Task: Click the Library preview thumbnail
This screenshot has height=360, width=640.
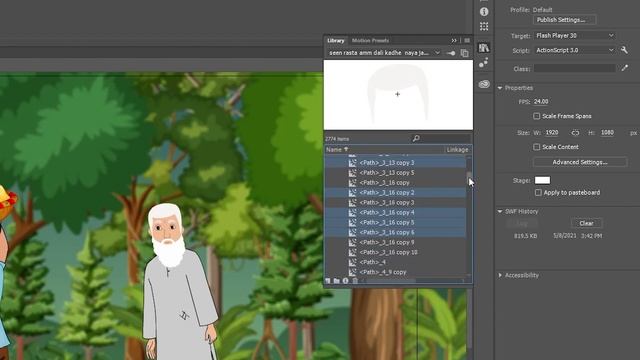Action: coord(398,95)
